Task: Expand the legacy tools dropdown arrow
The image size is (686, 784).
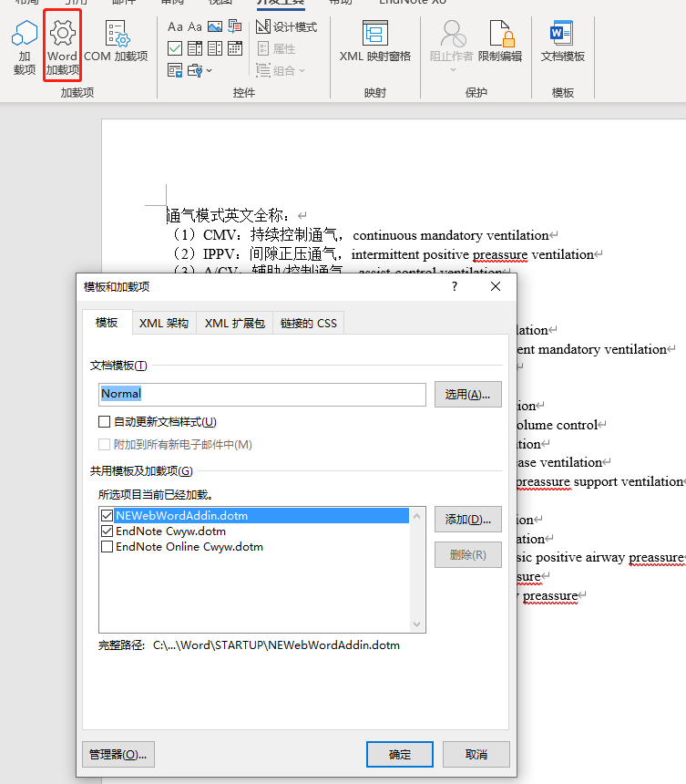Action: [x=209, y=70]
